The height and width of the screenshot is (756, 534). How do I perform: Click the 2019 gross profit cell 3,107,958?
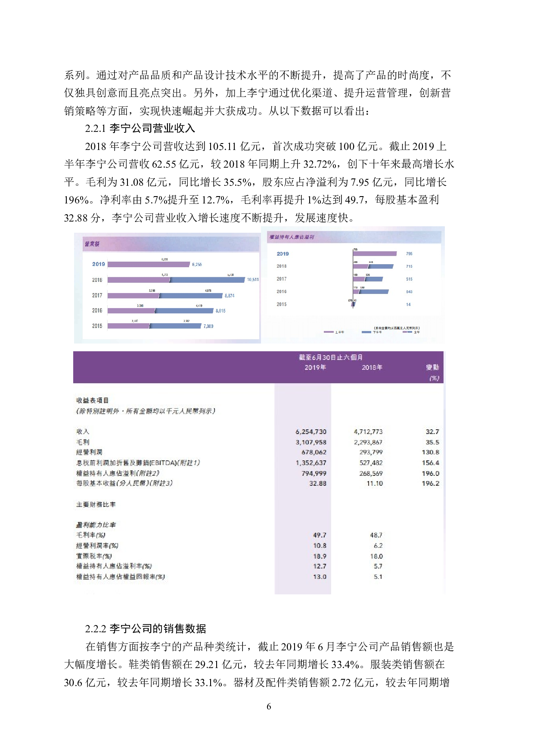tap(311, 442)
